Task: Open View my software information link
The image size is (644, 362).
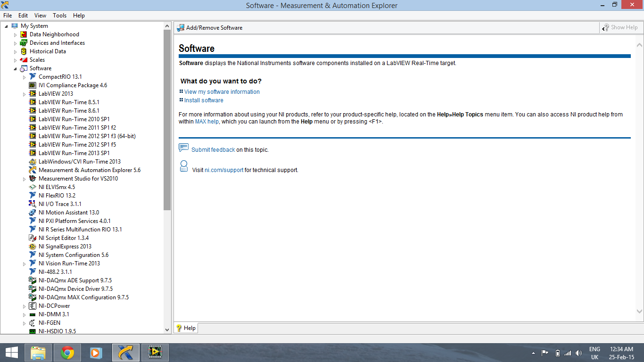Action: pyautogui.click(x=222, y=92)
